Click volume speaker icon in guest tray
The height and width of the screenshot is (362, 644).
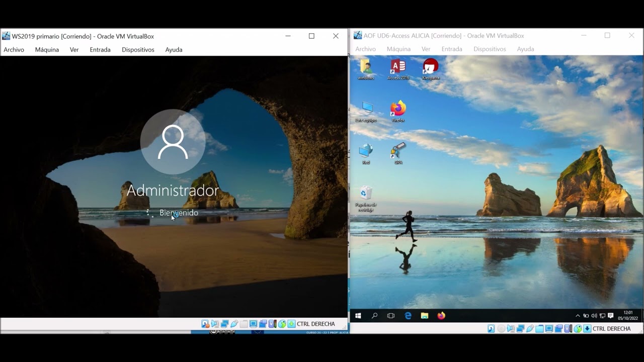594,316
